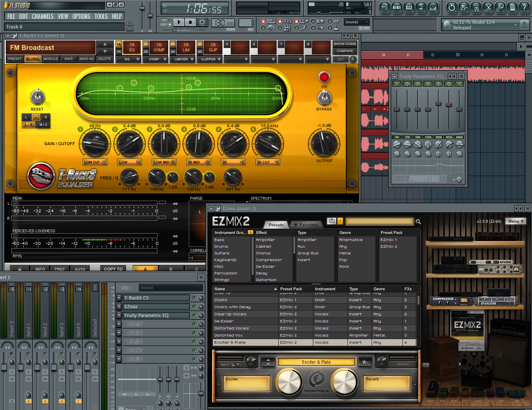Click the Insert 5 volume fader in mixer

[4, 368]
